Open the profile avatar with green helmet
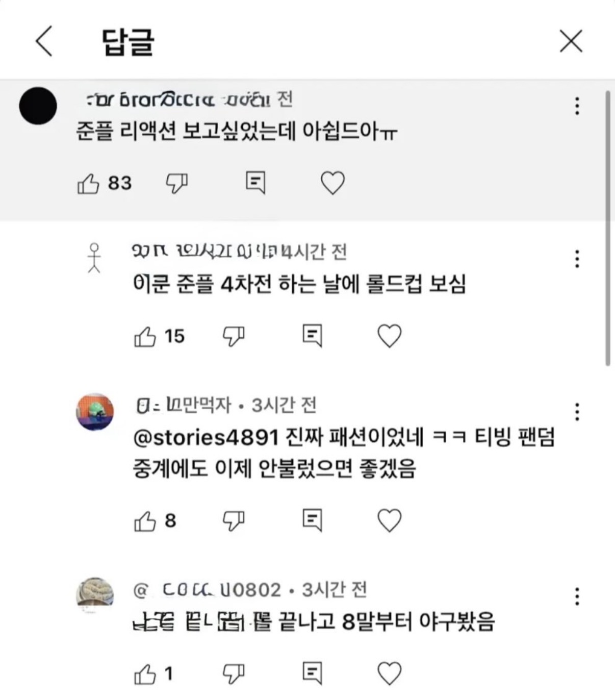615x700 pixels. (x=95, y=412)
